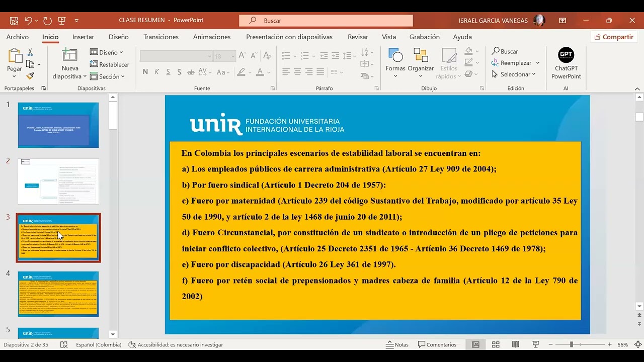Clear all formatting with the eraser A icon
The width and height of the screenshot is (644, 362).
click(x=267, y=56)
